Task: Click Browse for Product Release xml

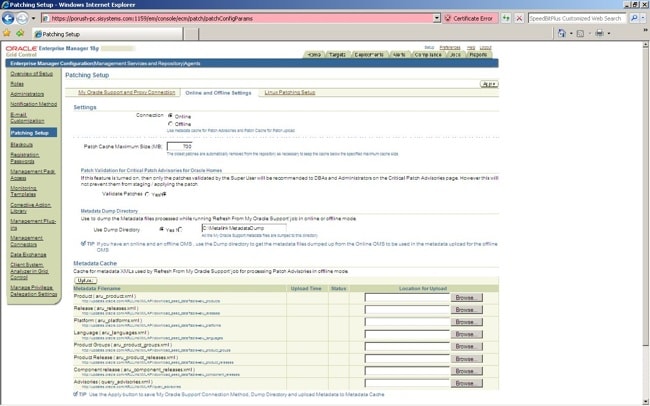Action: (466, 359)
